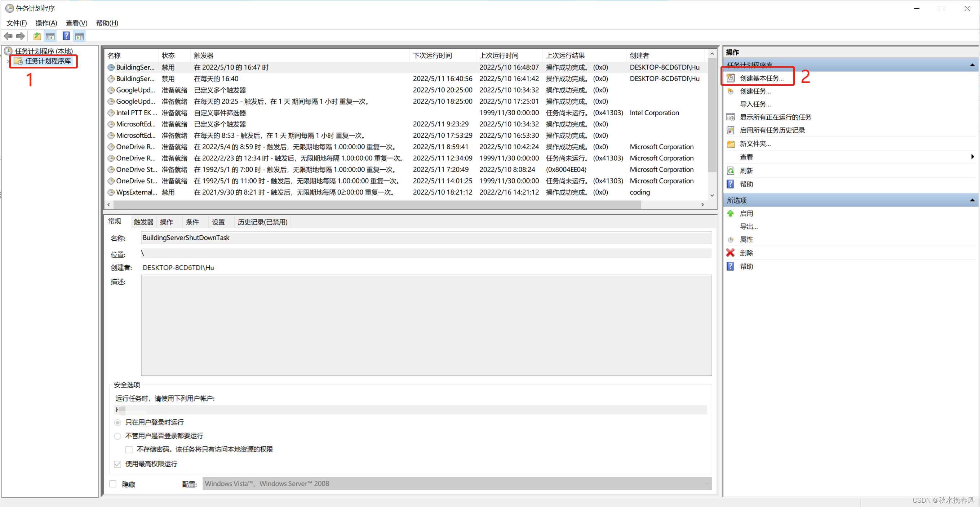Click the Back arrow toolbar icon
The height and width of the screenshot is (507, 980).
(x=8, y=36)
